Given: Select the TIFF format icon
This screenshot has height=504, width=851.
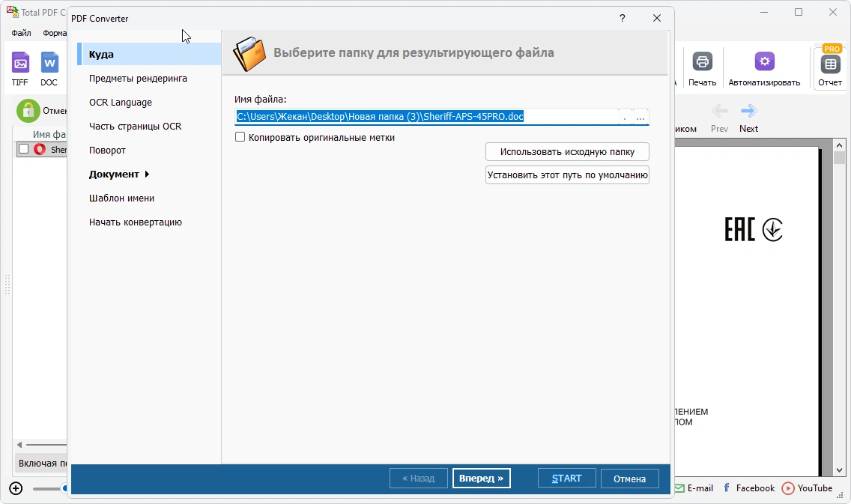Looking at the screenshot, I should (21, 63).
